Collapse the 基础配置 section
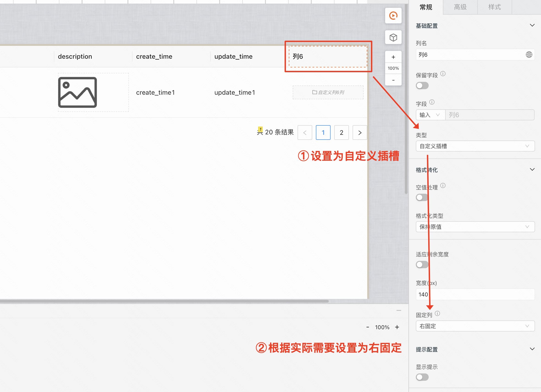 point(532,25)
